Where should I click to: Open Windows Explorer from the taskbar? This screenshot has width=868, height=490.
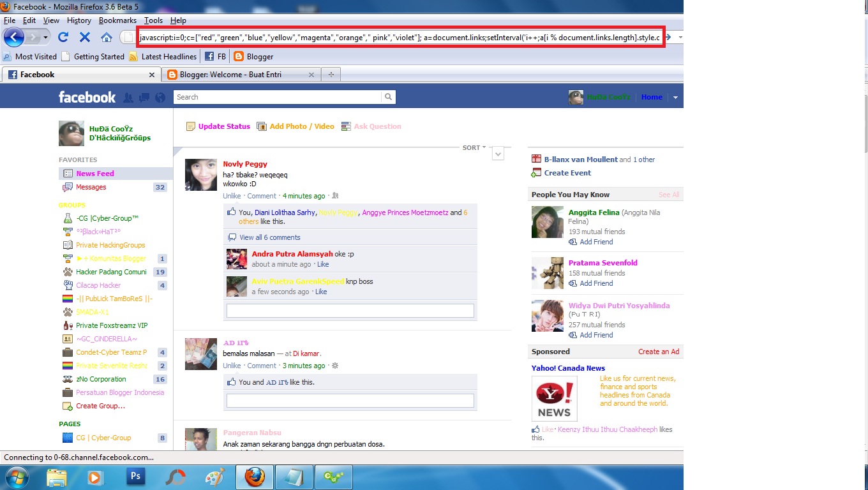(x=56, y=477)
